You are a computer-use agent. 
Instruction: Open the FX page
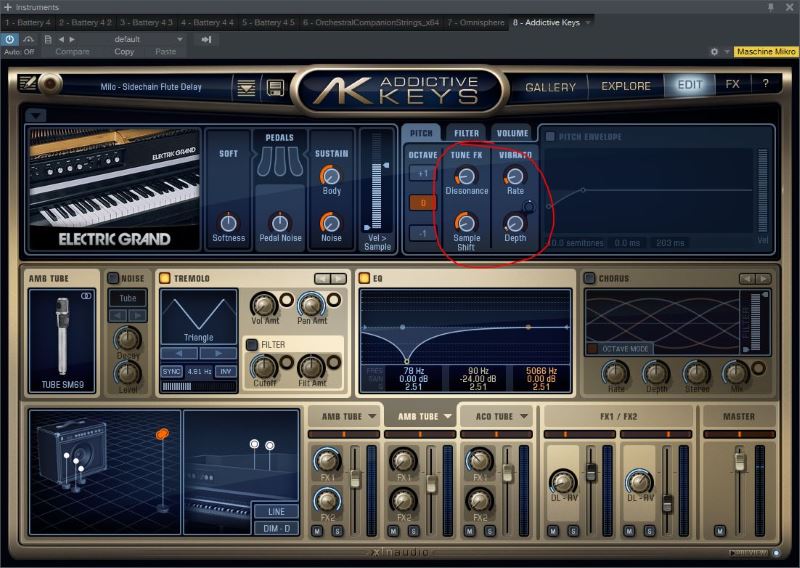732,84
